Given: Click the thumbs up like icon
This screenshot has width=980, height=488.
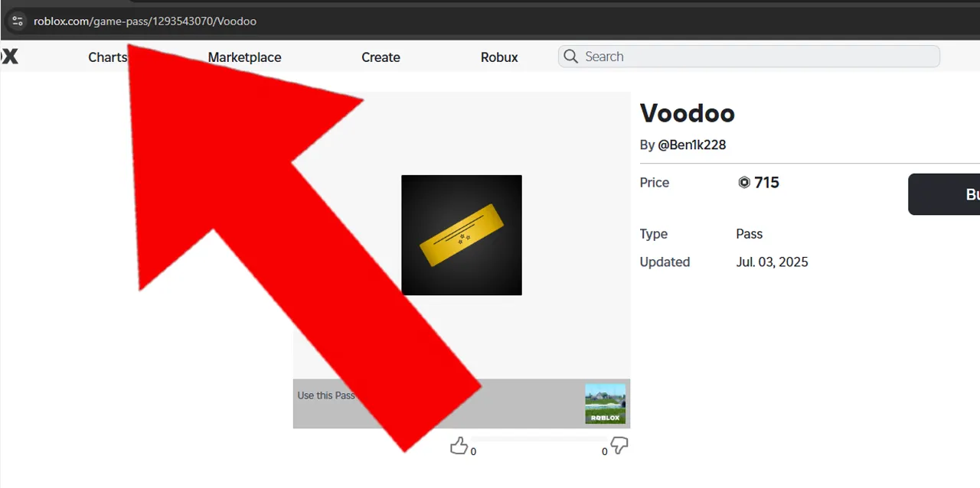Looking at the screenshot, I should pos(459,446).
